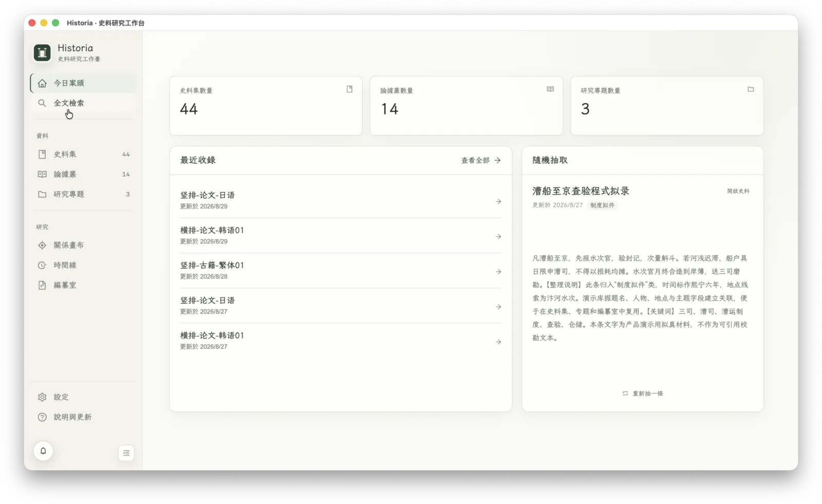The height and width of the screenshot is (504, 822).
Task: Open 横排-论文-韩语01 entry dated 2026/8/29
Action: [x=341, y=236]
